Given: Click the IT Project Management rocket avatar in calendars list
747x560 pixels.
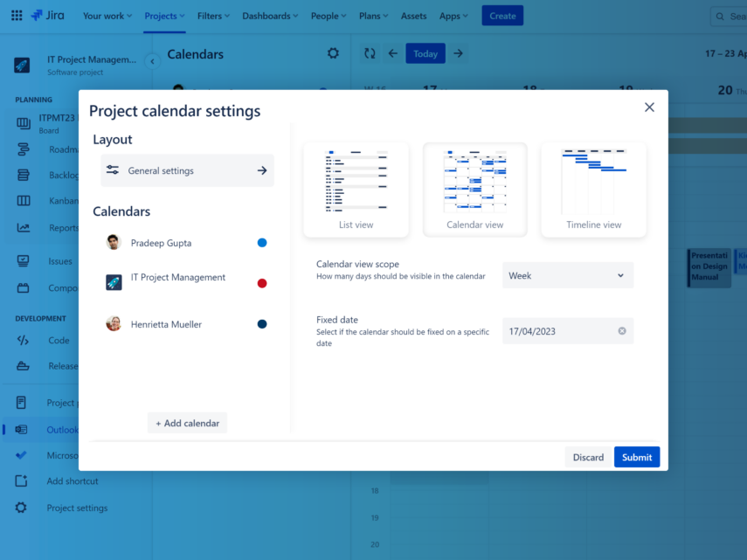Looking at the screenshot, I should coord(114,282).
